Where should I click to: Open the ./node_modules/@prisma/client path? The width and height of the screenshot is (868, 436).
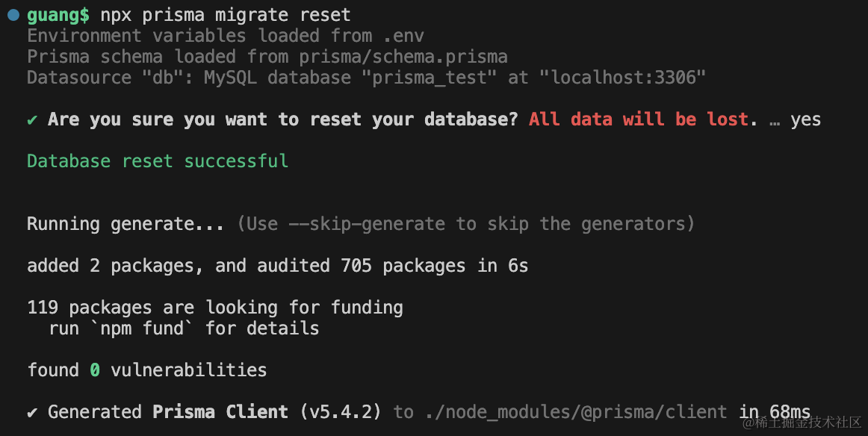point(575,412)
